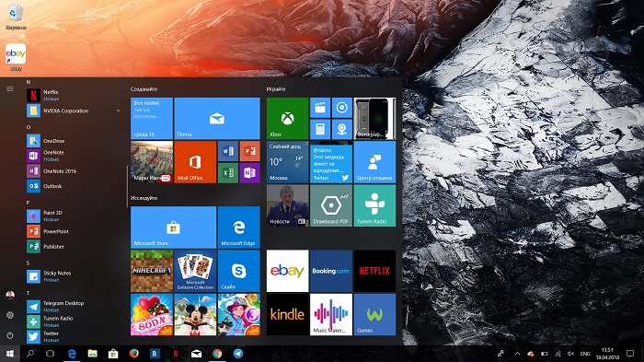This screenshot has height=362, width=644.
Task: Click the Power button in Start menu
Action: point(10,335)
